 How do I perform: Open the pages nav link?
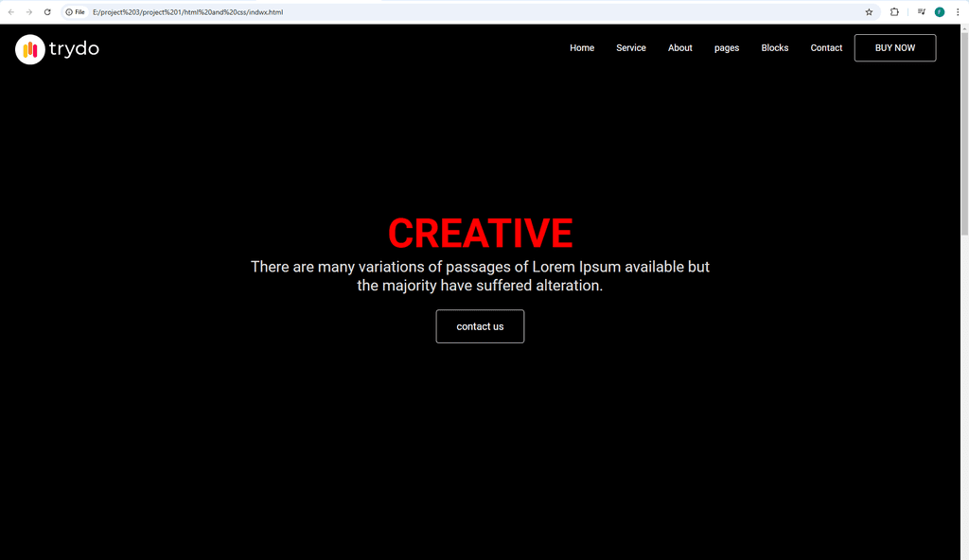coord(727,48)
